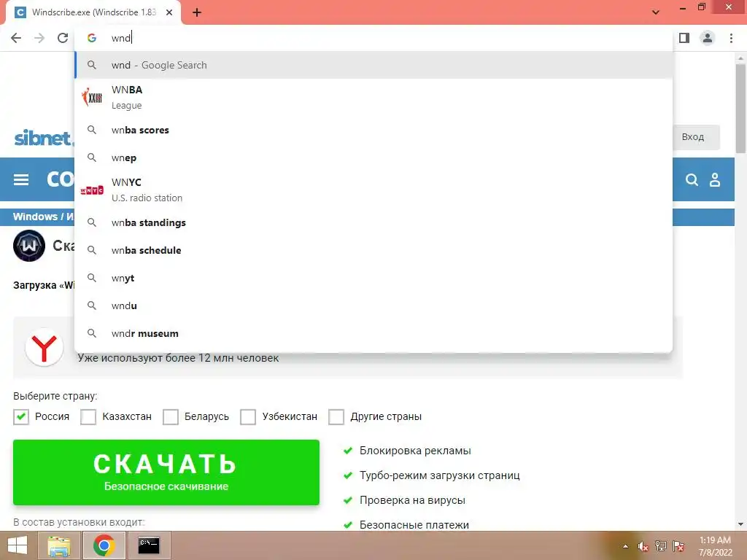Click text 'Турбо-режим загрузки страниц'
Image resolution: width=747 pixels, height=560 pixels.
click(439, 475)
